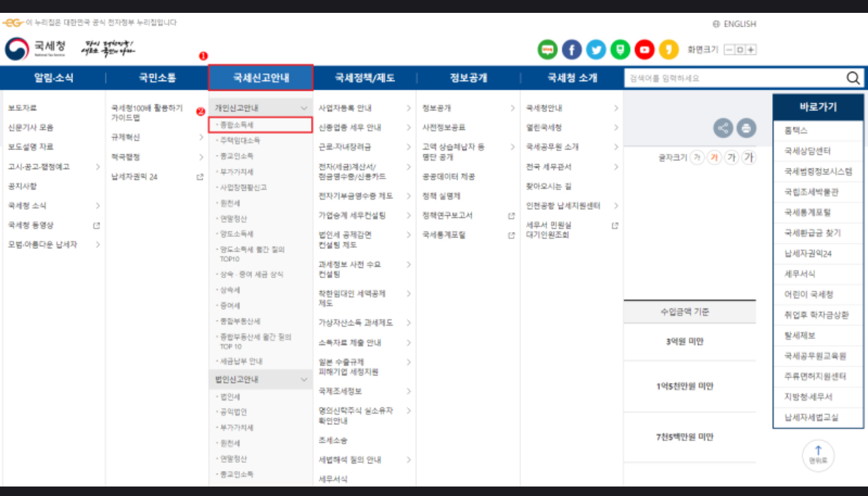Open the Twitter icon in the header

tap(596, 49)
